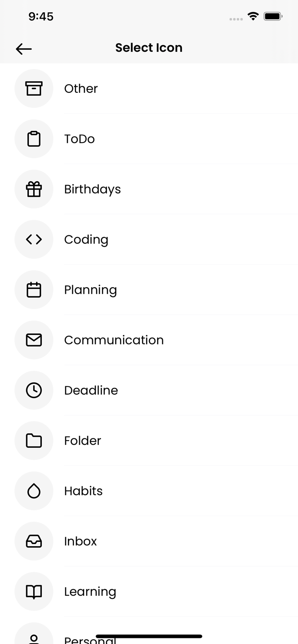This screenshot has width=298, height=644.
Task: Pick the water droplet Habits icon
Action: [x=34, y=490]
